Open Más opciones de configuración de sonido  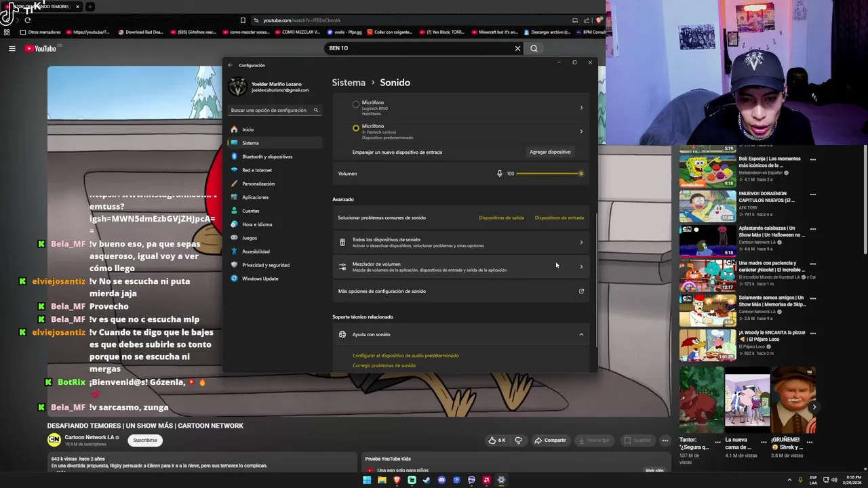pos(460,291)
